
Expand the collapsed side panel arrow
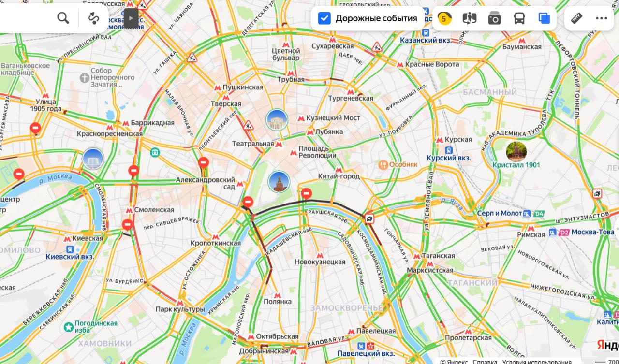pos(131,18)
